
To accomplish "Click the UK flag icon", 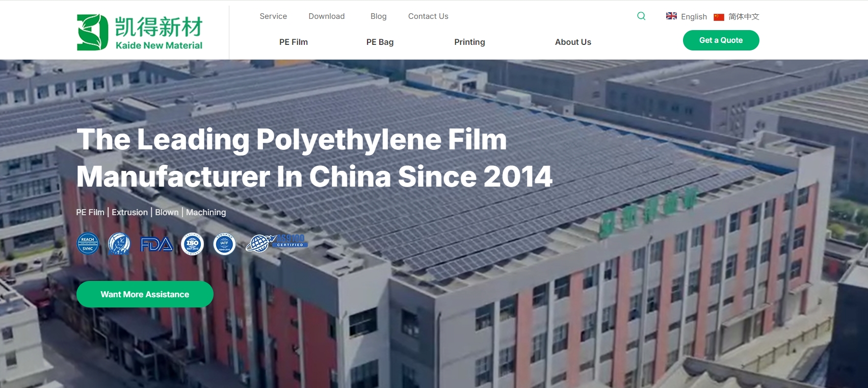I will pos(671,16).
